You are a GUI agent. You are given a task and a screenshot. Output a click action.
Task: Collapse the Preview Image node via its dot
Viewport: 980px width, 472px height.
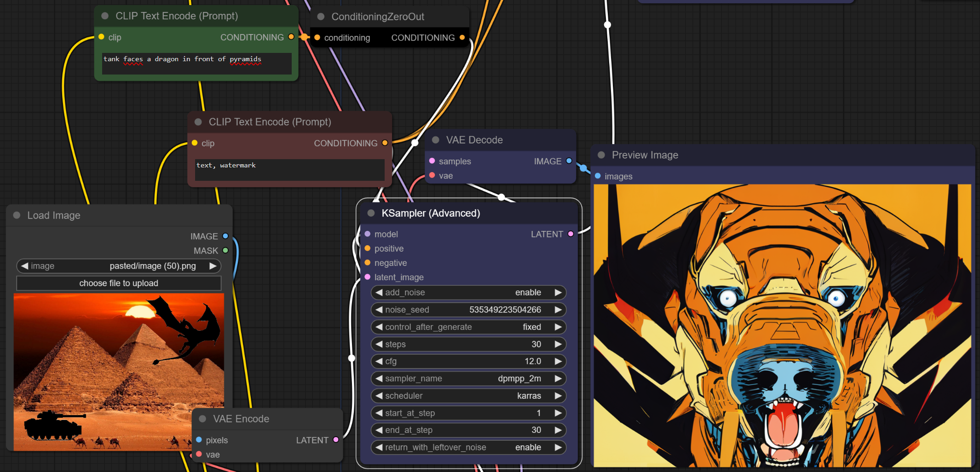click(601, 155)
